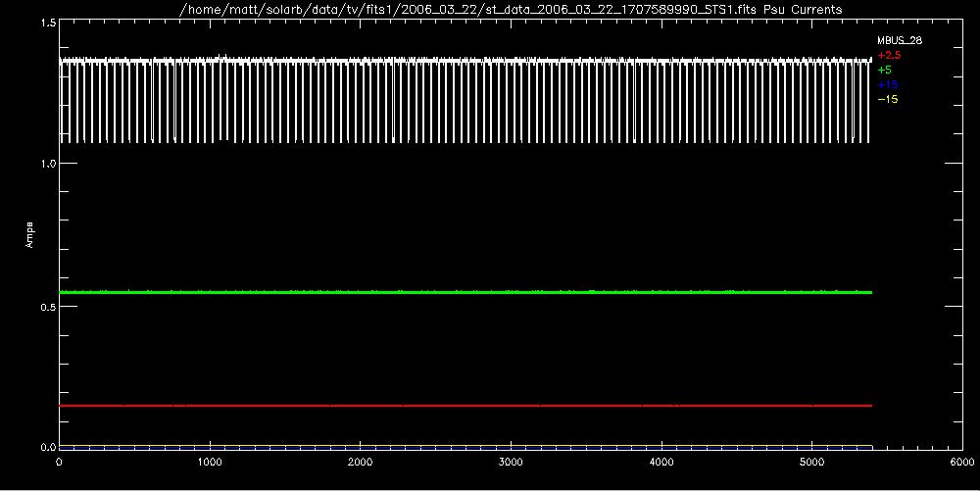Click the 6000 x-axis tick label

(962, 463)
